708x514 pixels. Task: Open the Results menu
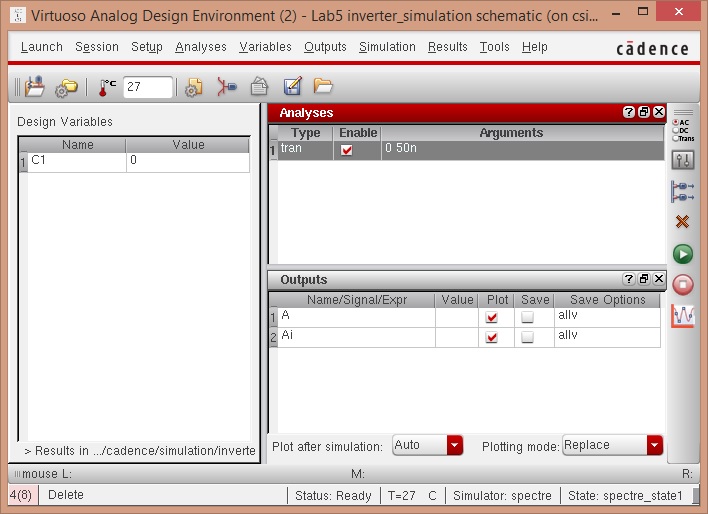pyautogui.click(x=447, y=47)
